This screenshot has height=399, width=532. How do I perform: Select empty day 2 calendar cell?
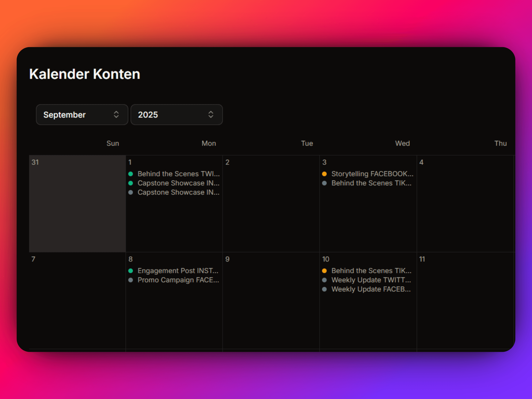pos(271,207)
